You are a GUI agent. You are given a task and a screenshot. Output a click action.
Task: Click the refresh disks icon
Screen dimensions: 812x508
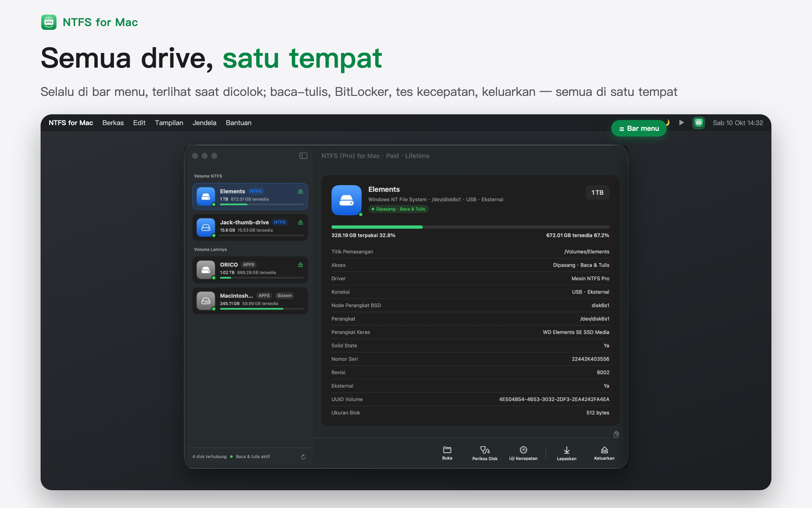(x=303, y=457)
